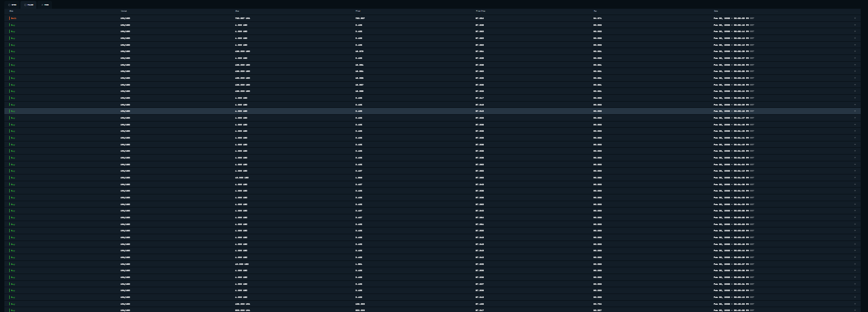Click the market pair in the Sell row
868x312 pixels.
125,18
